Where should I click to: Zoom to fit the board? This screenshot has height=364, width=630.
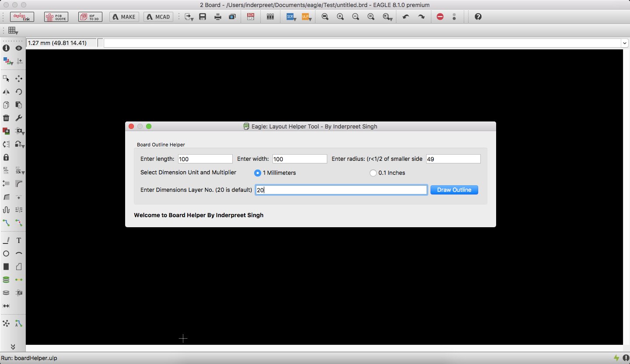[x=325, y=17]
